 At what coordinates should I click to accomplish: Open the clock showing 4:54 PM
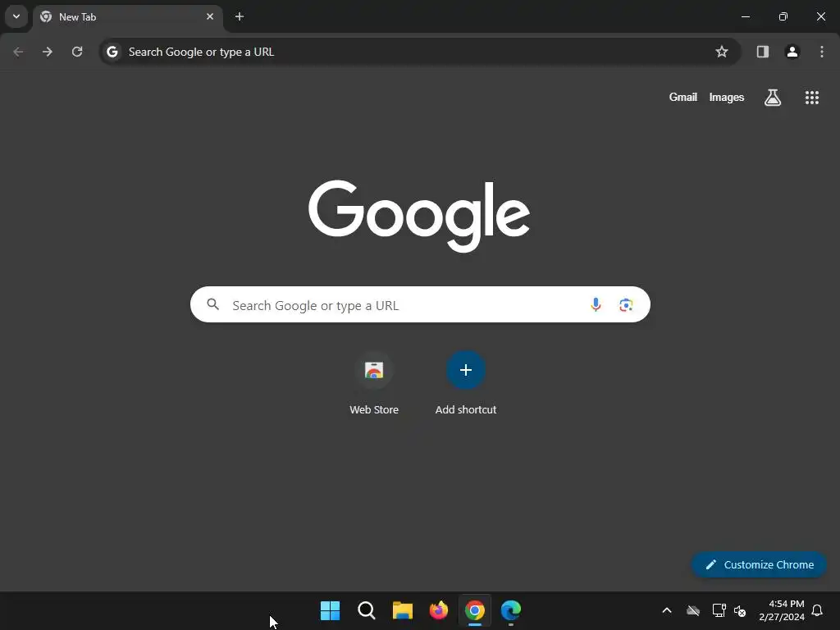(x=782, y=610)
